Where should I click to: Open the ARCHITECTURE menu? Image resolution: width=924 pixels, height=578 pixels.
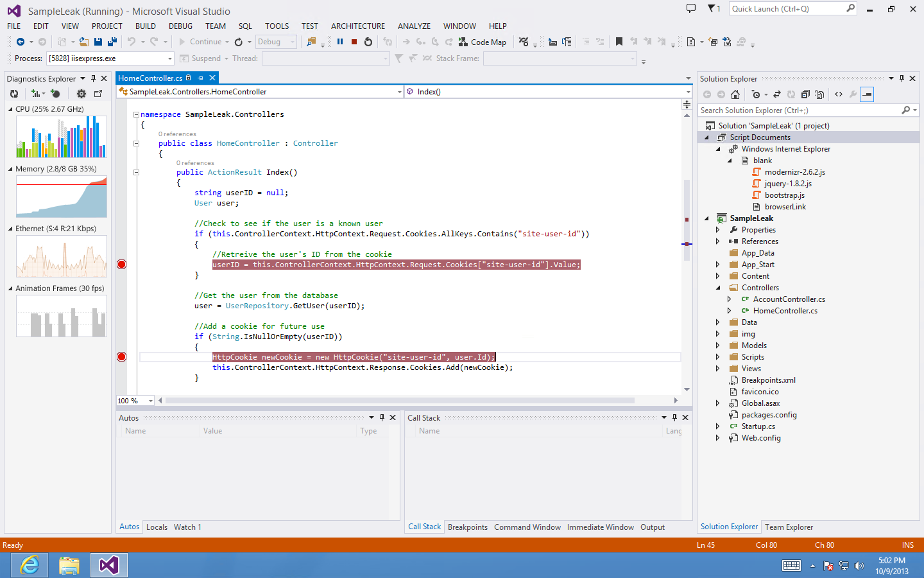pyautogui.click(x=358, y=26)
